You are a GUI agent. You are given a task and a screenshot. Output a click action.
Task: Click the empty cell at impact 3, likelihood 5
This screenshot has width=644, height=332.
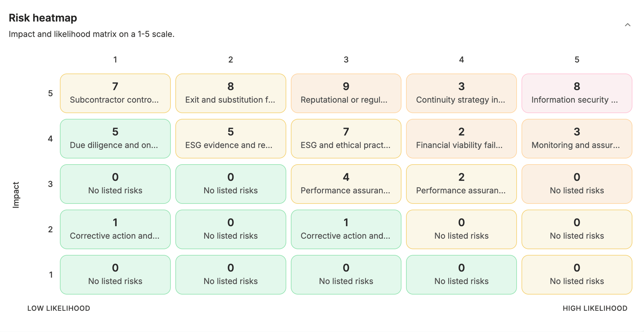pyautogui.click(x=577, y=184)
